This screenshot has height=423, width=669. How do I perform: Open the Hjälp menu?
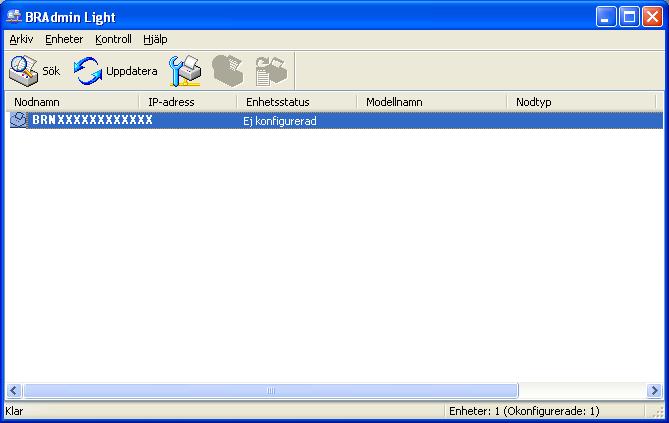(x=155, y=39)
